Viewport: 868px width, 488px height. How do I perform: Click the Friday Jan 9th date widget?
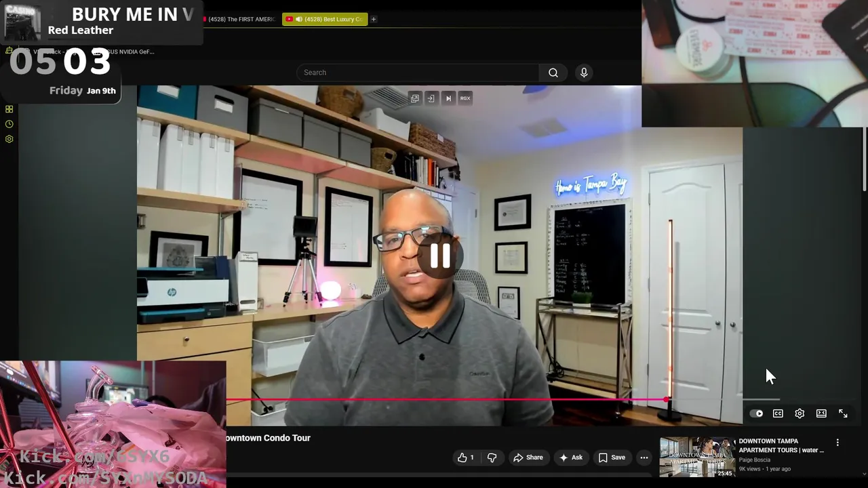pyautogui.click(x=83, y=90)
